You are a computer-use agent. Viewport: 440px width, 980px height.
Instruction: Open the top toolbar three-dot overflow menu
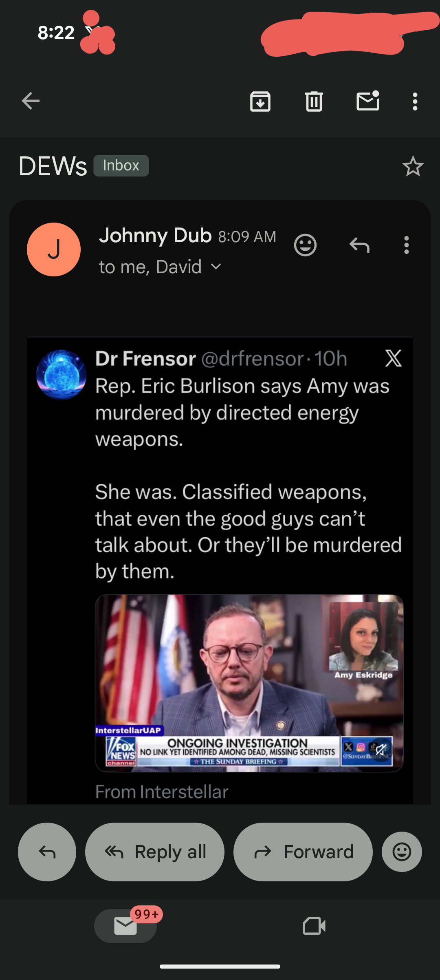(415, 102)
